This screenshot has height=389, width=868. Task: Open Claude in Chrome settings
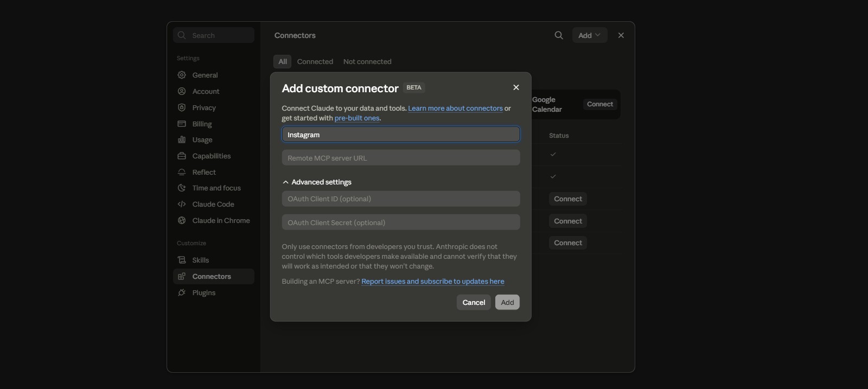click(214, 220)
